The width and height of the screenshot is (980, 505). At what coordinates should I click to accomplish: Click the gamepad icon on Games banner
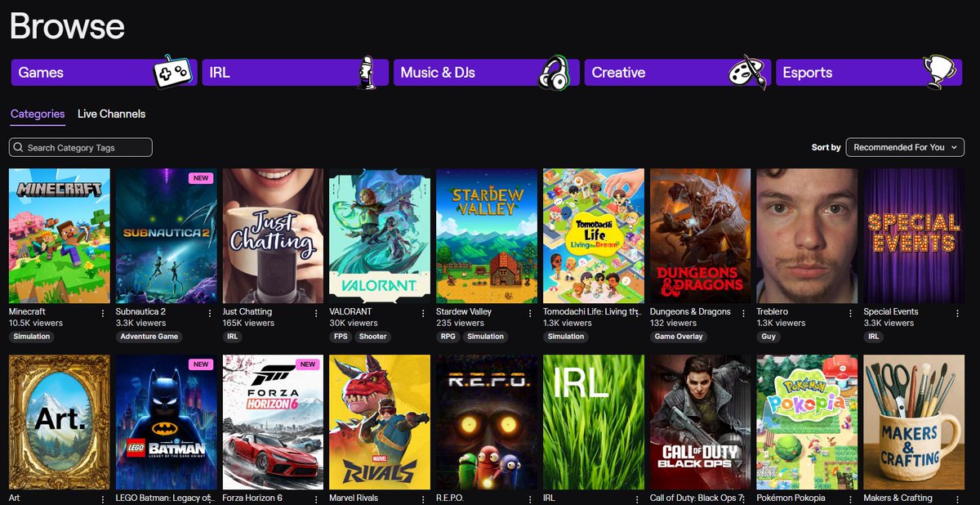(173, 72)
